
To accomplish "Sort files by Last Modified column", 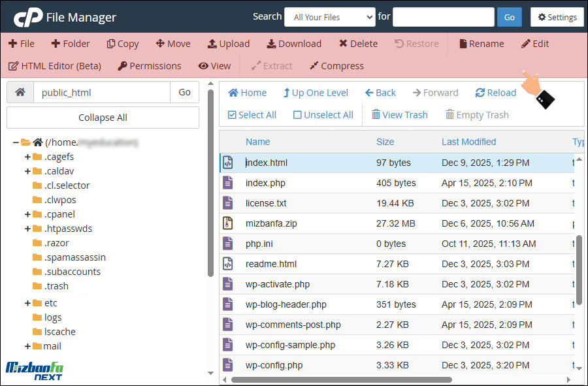I will [468, 142].
